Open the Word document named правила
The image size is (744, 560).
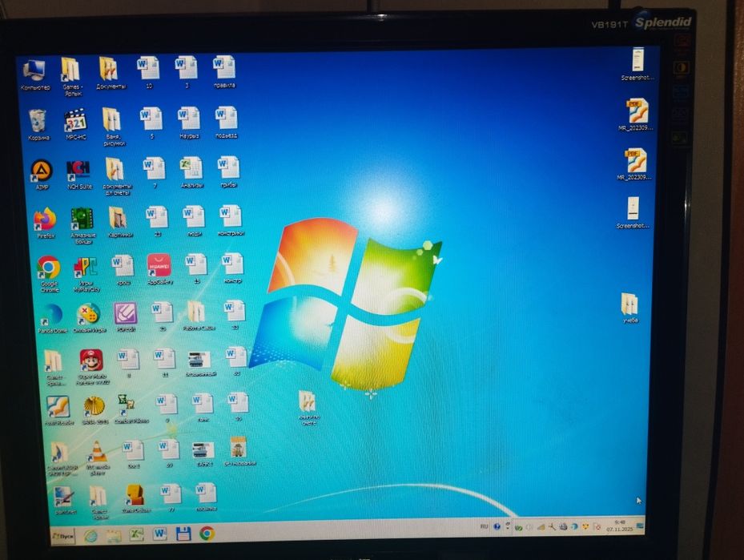[224, 71]
